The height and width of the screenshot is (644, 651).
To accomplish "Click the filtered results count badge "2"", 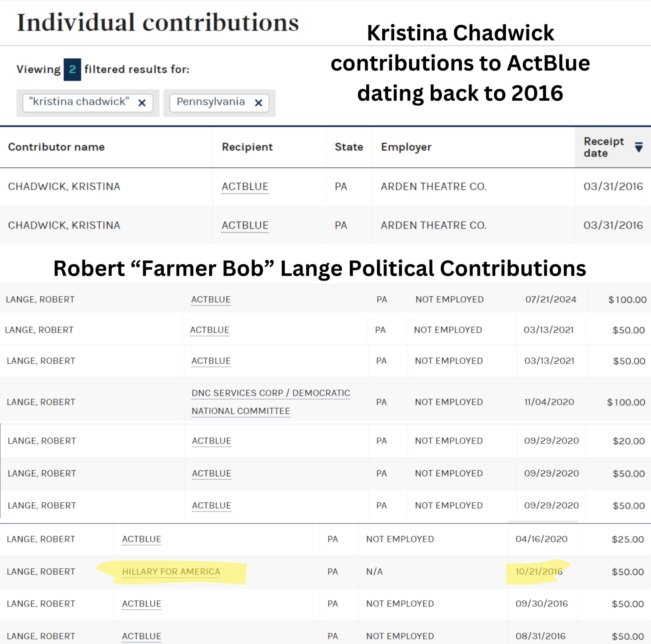I will click(72, 69).
